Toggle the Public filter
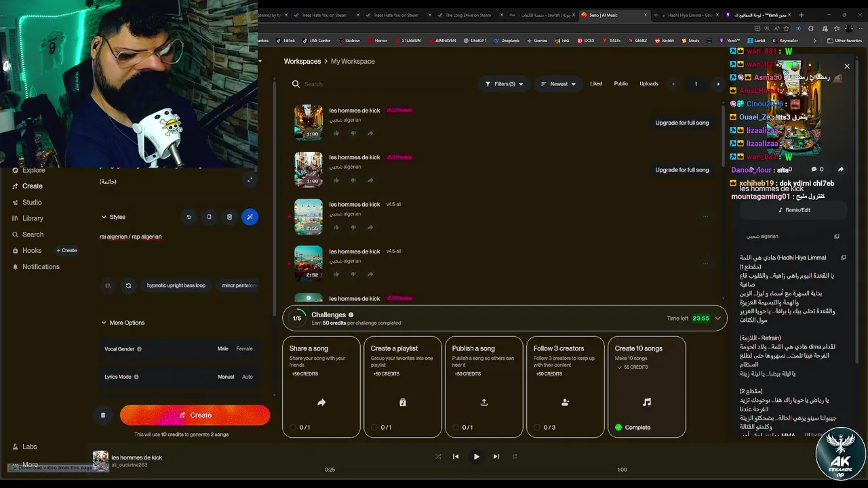 [x=621, y=84]
